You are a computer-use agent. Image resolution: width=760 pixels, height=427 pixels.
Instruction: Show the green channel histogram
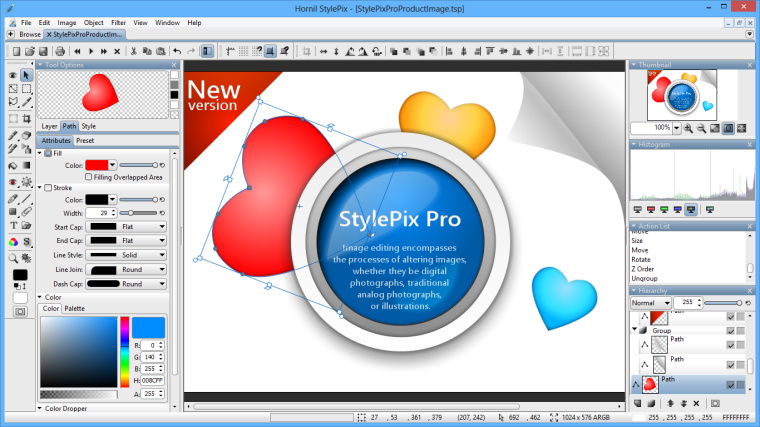pos(664,209)
